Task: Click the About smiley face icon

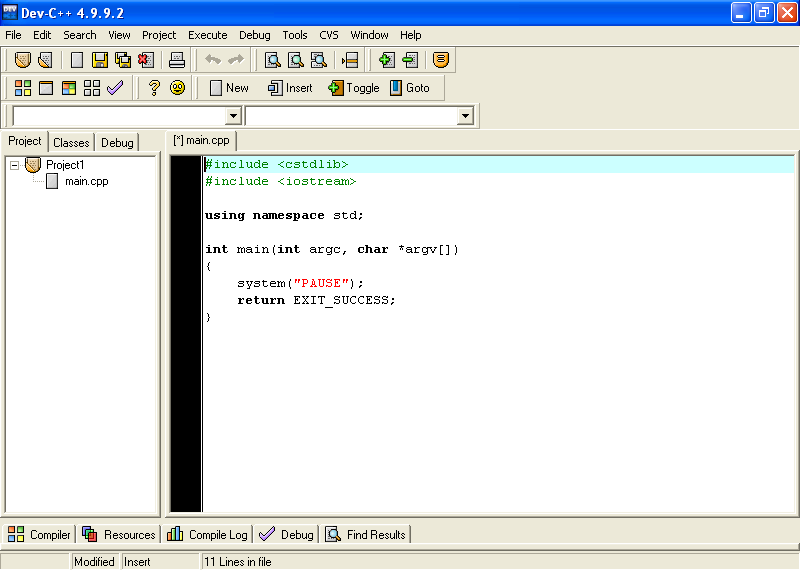Action: pos(177,88)
